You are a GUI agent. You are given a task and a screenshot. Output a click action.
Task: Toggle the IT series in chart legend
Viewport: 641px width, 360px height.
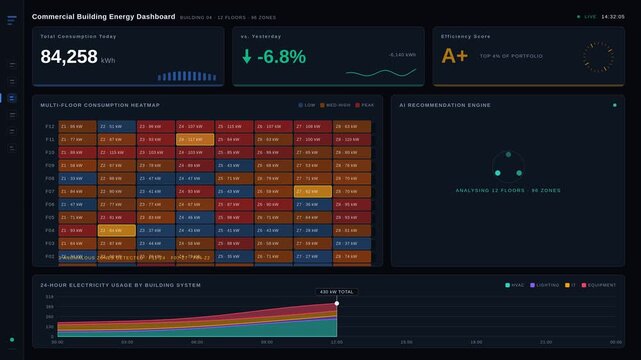pos(570,285)
